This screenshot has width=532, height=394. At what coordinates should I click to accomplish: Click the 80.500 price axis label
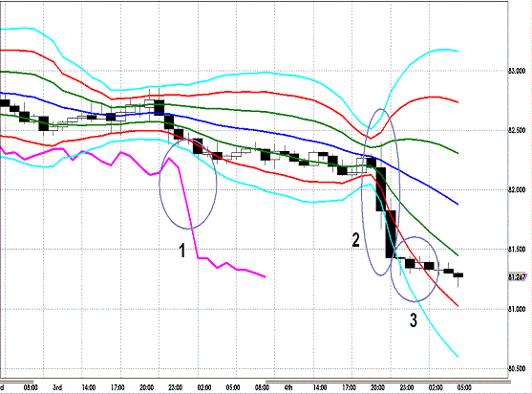coord(517,369)
